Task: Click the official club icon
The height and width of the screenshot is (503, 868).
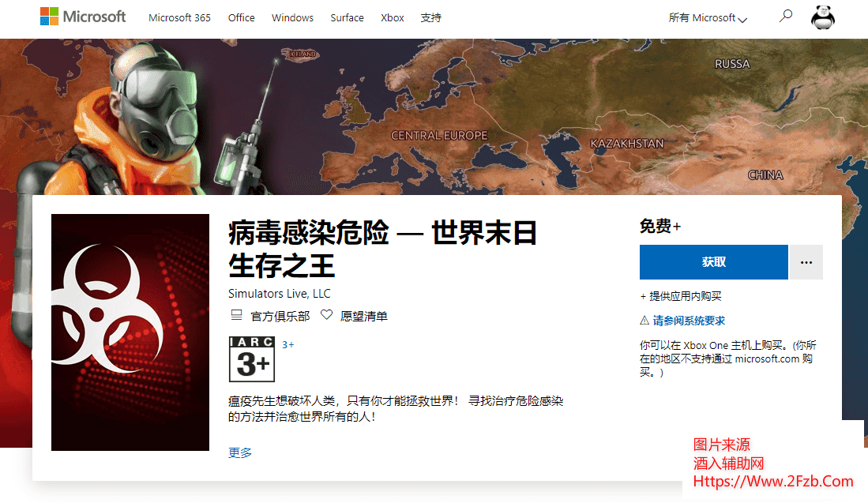Action: click(235, 315)
